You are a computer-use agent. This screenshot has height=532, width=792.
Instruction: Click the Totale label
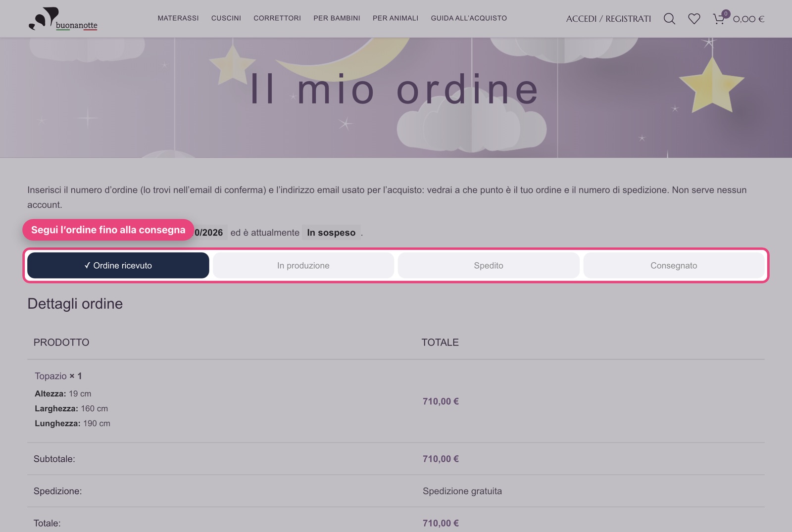pos(47,523)
